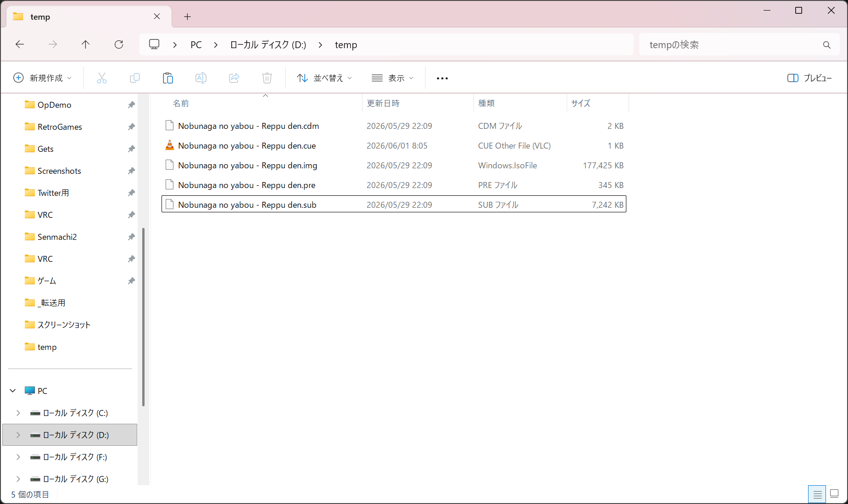Expand ローカル ディスク (G:) node
This screenshot has height=504, width=848.
click(18, 479)
